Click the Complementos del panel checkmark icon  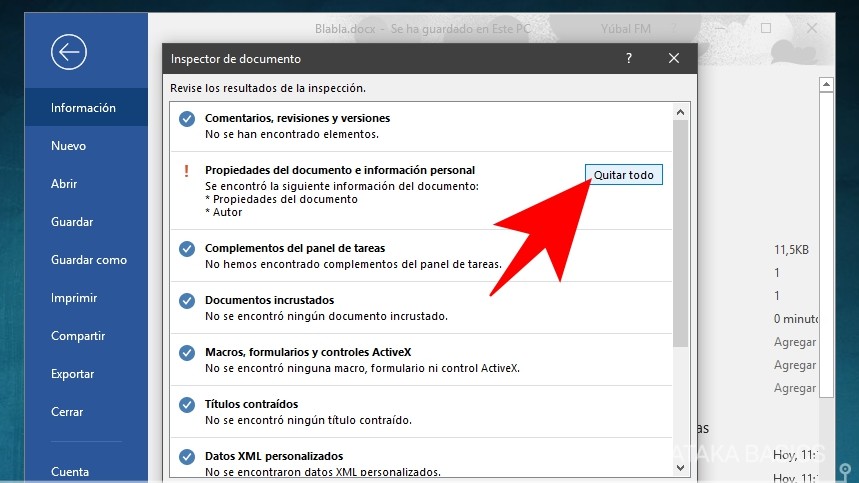coord(186,248)
